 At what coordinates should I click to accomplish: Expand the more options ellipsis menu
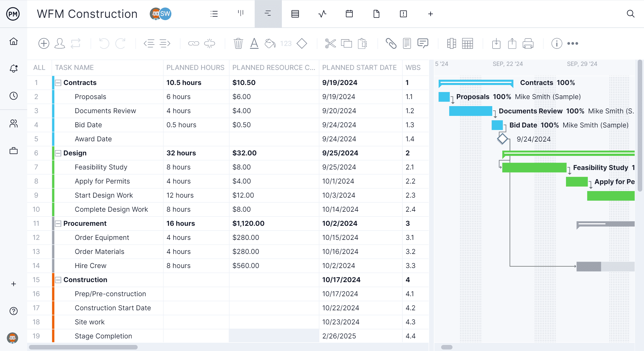573,43
